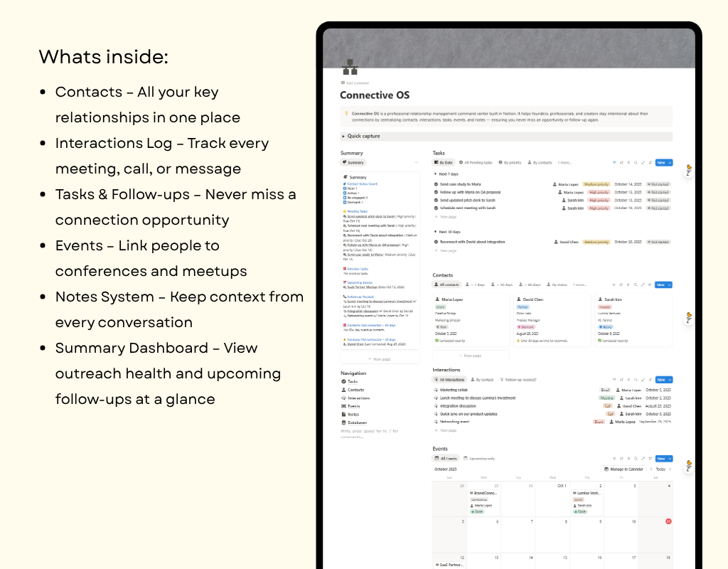
Task: Show '1 more...' views in Tasks
Action: coord(564,163)
